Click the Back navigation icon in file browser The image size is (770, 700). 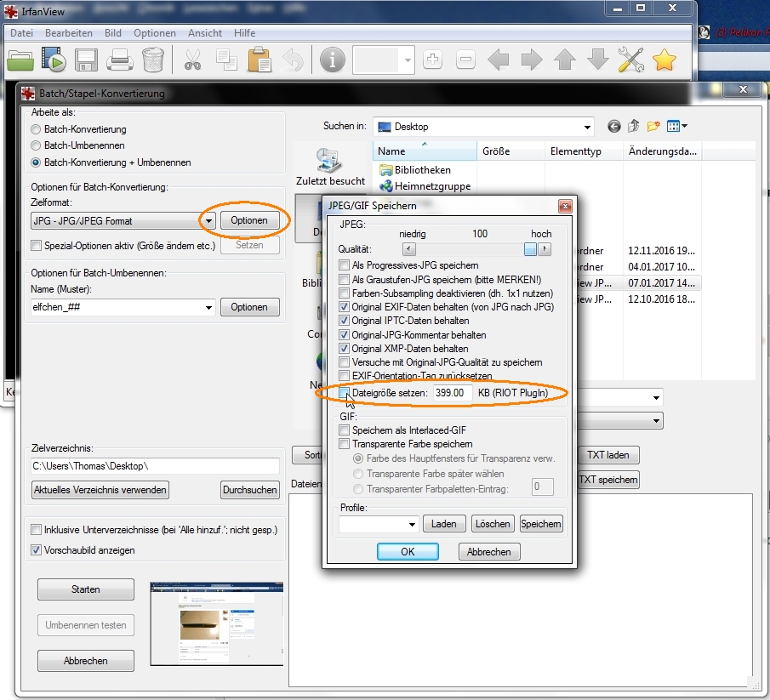pyautogui.click(x=613, y=127)
